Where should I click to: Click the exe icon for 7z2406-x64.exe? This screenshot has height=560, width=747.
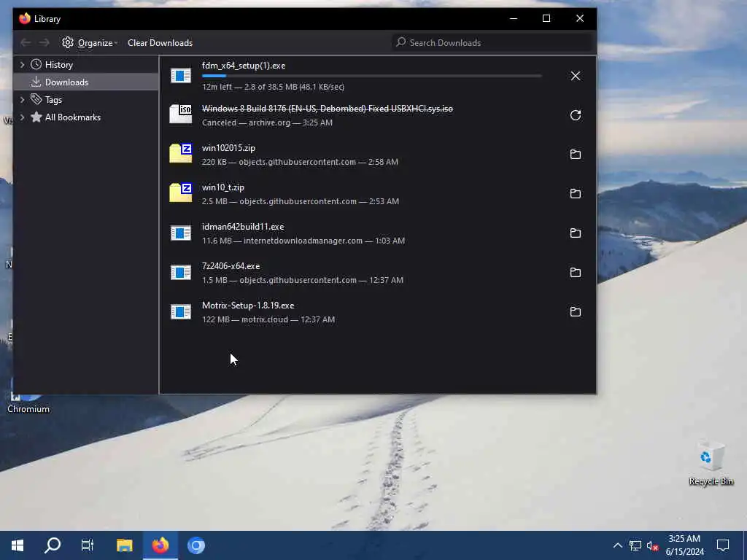181,273
